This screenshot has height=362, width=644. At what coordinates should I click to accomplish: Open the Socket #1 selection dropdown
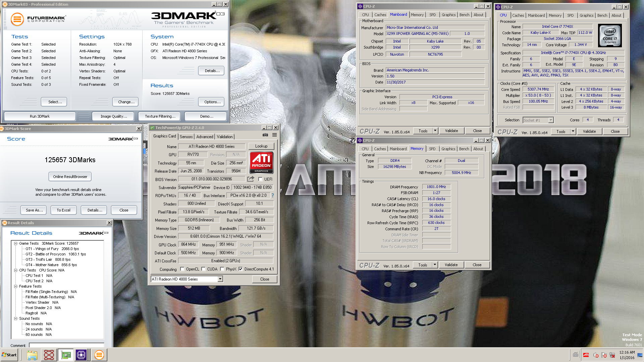pos(551,120)
